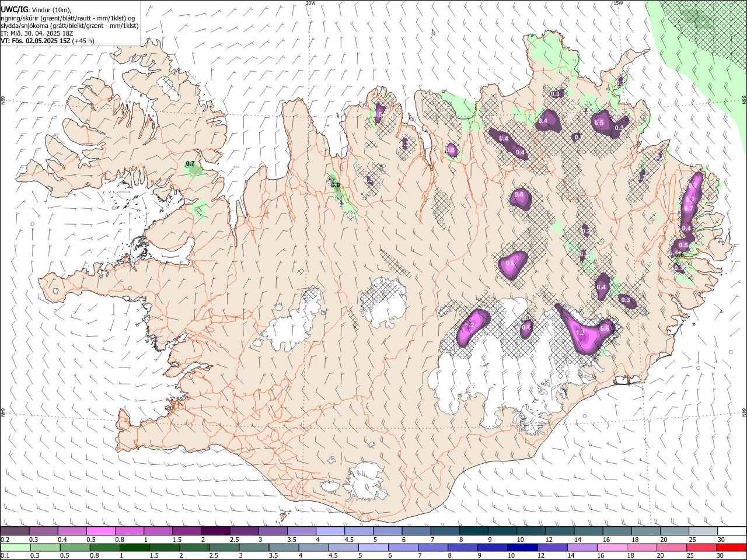The width and height of the screenshot is (747, 560).
Task: Click the pale green 0.1 swatch in rain scale
Action: [x=15, y=547]
